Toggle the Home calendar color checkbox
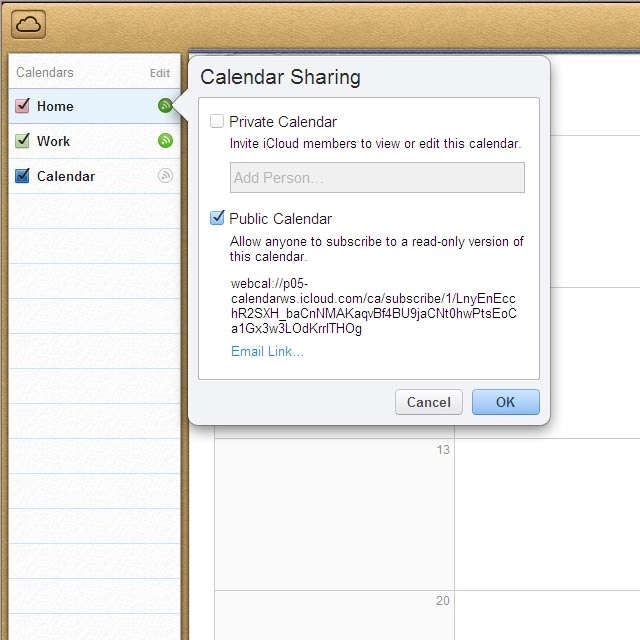This screenshot has height=640, width=640. point(23,106)
